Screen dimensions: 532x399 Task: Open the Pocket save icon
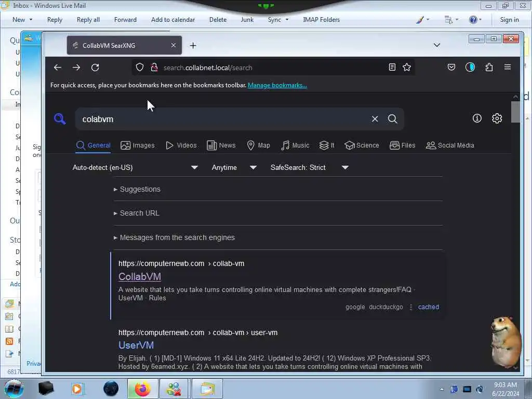click(451, 67)
